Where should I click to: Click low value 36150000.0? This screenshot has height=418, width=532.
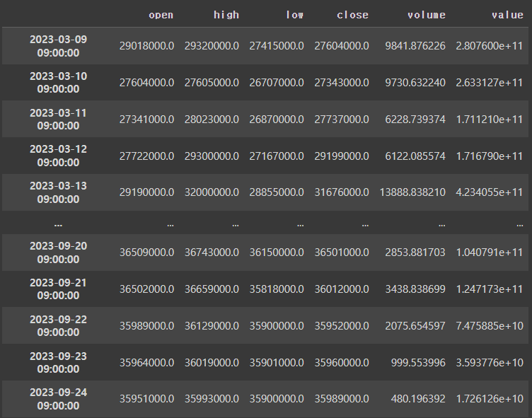[277, 252]
